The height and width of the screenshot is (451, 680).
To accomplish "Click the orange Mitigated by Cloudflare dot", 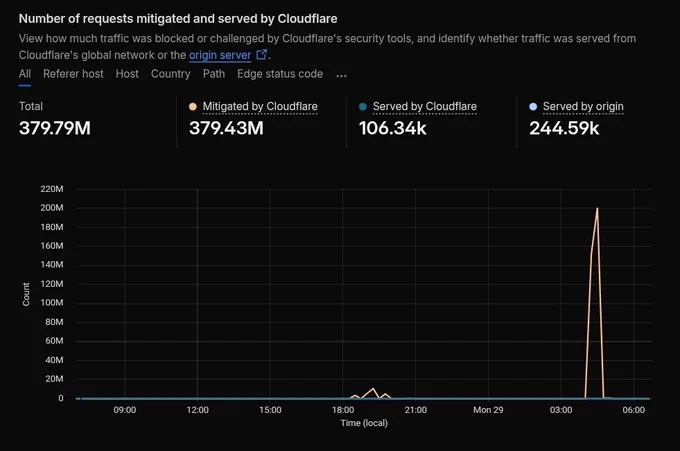I will [x=193, y=107].
